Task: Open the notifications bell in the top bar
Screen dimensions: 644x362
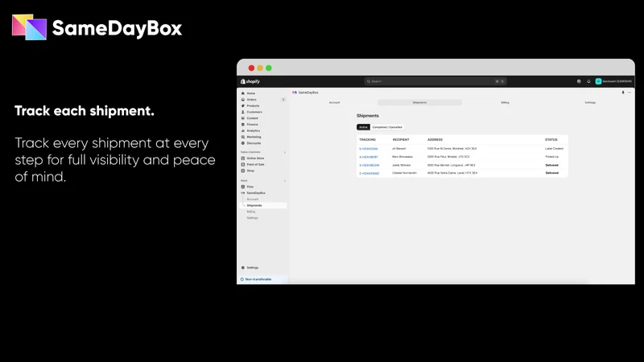Action: [588, 81]
